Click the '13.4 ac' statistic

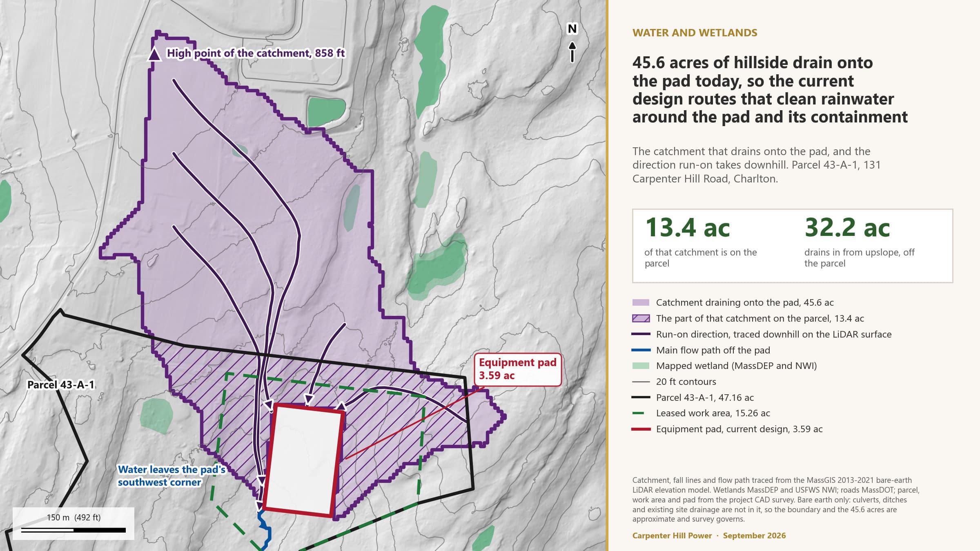click(x=687, y=228)
